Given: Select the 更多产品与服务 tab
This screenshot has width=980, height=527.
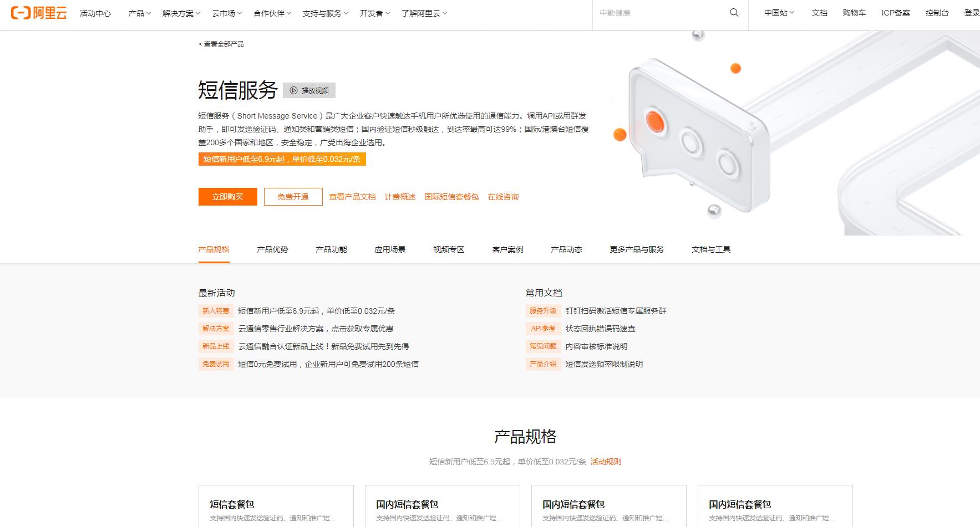Looking at the screenshot, I should tap(637, 249).
